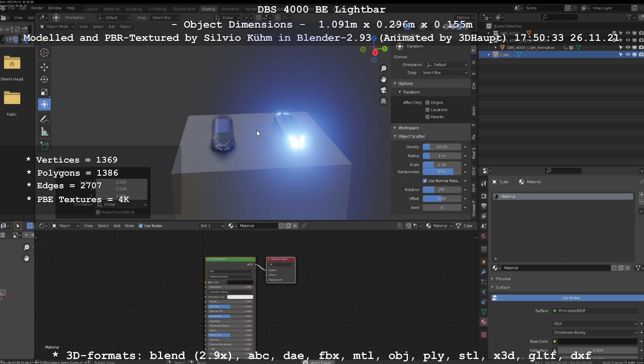Hide Cube in viewport via eye icon
The image size is (644, 364).
pyautogui.click(x=628, y=55)
